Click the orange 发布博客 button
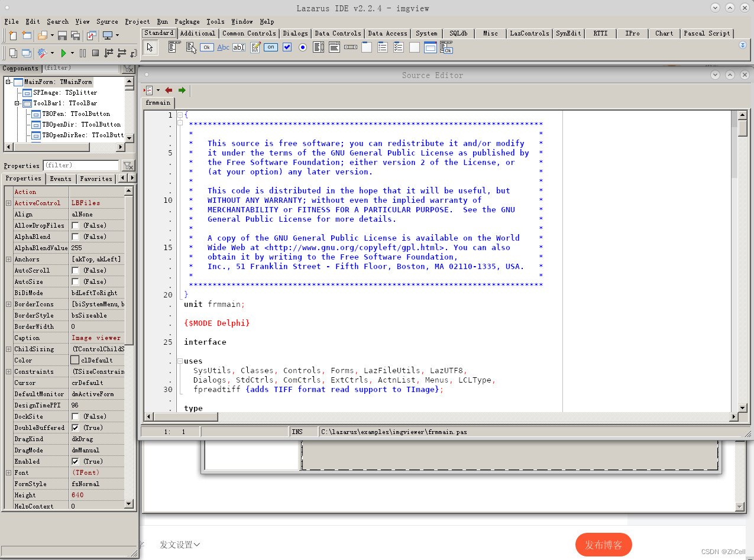The image size is (754, 560). (603, 545)
